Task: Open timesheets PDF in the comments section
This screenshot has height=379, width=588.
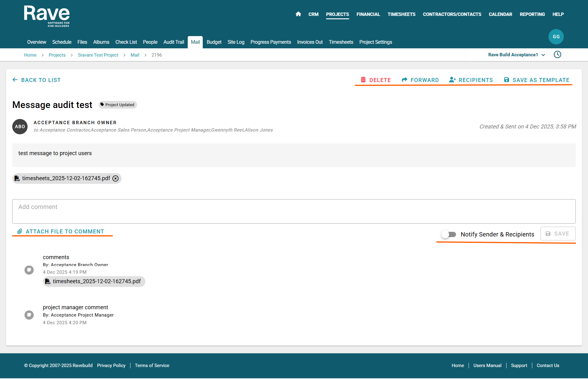Action: pos(96,281)
